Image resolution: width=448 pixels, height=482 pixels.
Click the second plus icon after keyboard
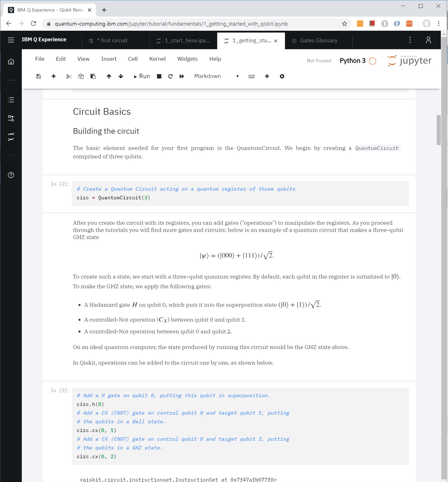pos(267,76)
